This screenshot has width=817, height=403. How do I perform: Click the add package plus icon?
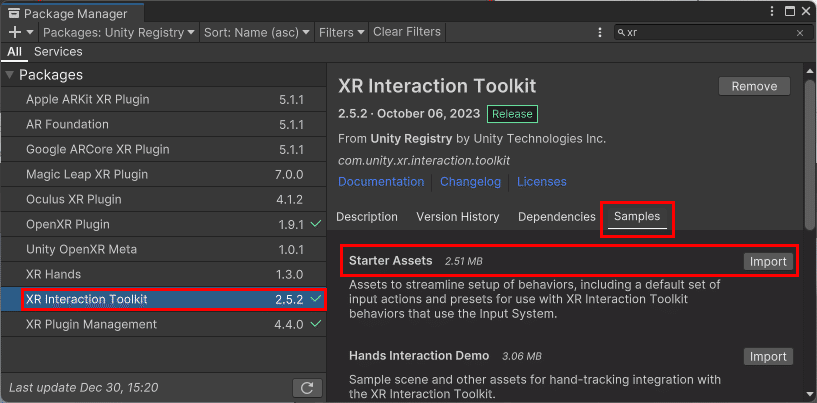pyautogui.click(x=14, y=32)
